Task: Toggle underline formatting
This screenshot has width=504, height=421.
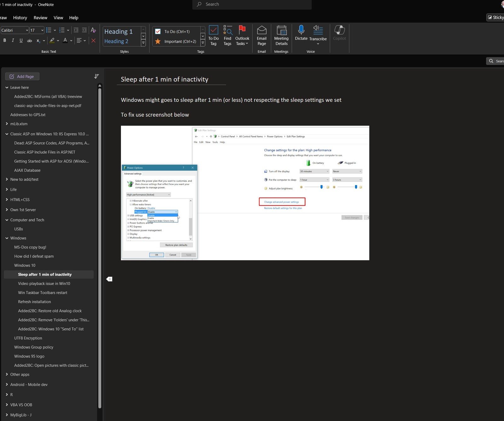Action: click(x=21, y=40)
